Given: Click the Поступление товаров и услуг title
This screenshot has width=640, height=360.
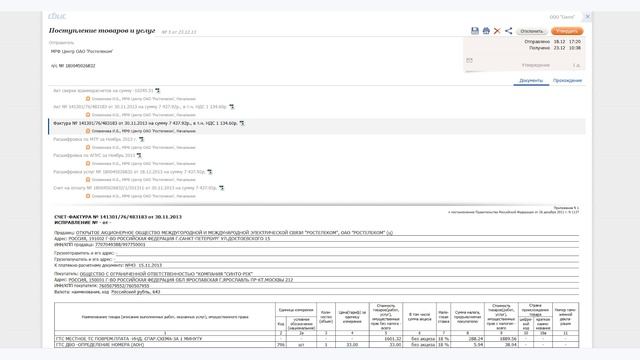Looking at the screenshot, I should (x=102, y=31).
